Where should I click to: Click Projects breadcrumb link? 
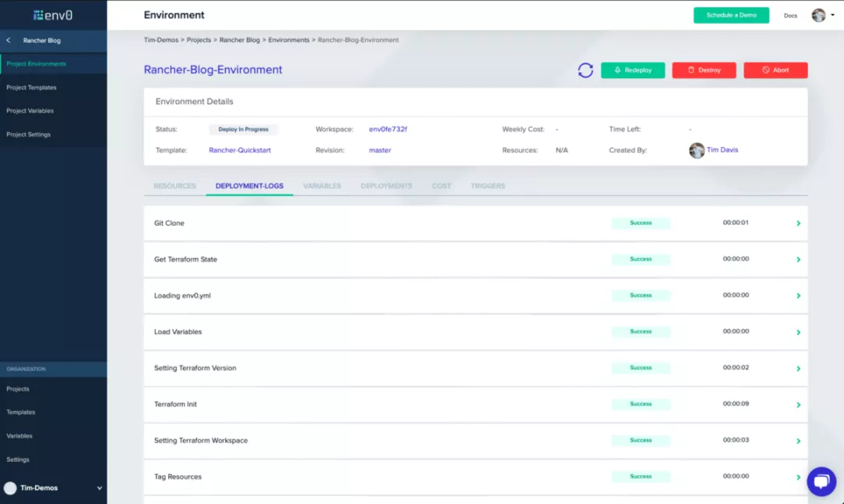pos(198,40)
